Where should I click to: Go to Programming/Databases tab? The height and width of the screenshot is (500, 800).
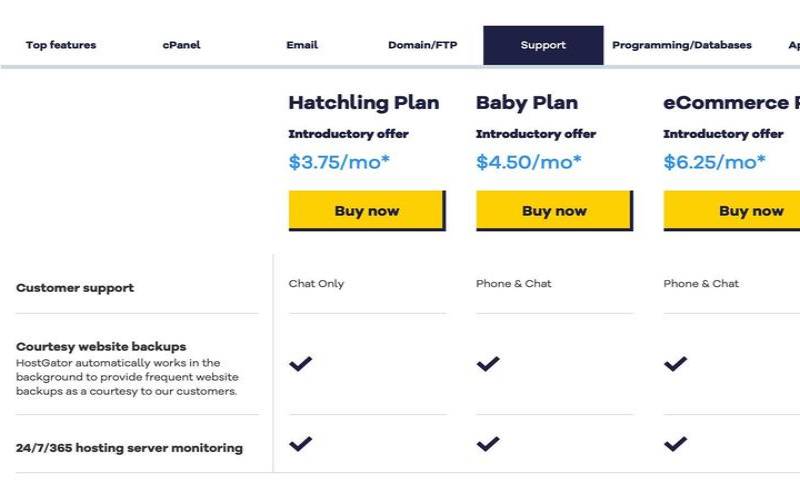[682, 45]
